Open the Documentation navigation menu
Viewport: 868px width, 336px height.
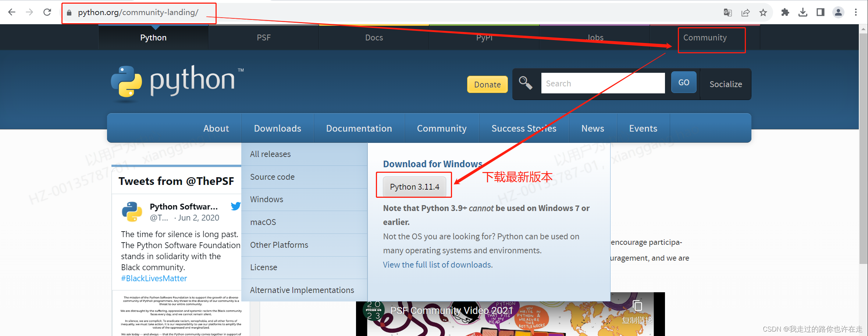[x=359, y=128]
